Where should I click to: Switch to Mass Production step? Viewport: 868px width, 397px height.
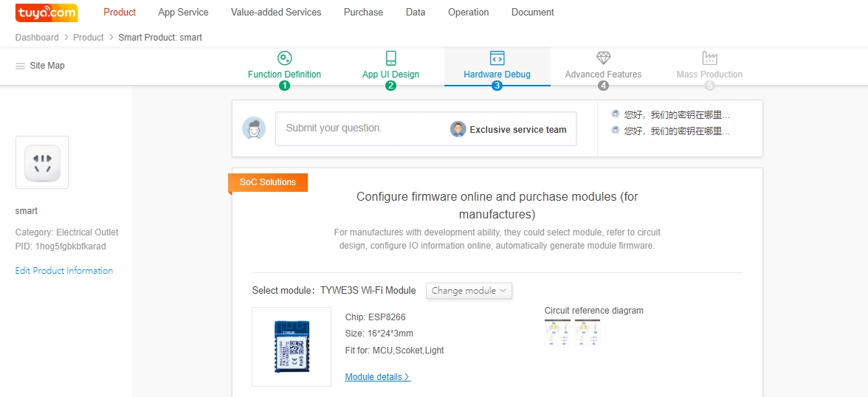tap(710, 75)
